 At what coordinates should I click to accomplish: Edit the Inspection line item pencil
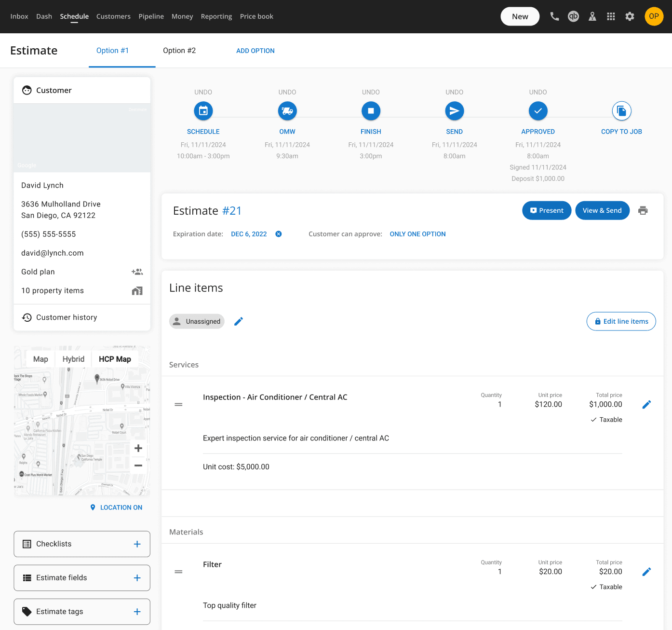click(x=646, y=404)
